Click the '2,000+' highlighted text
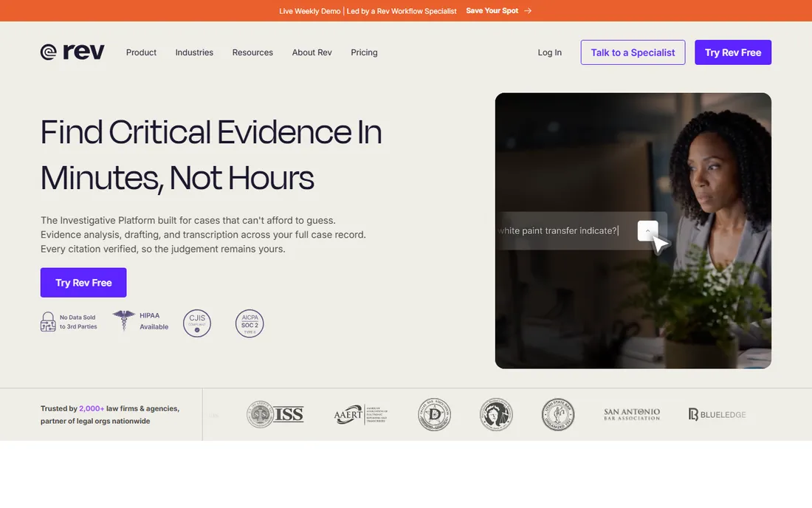 tap(92, 408)
